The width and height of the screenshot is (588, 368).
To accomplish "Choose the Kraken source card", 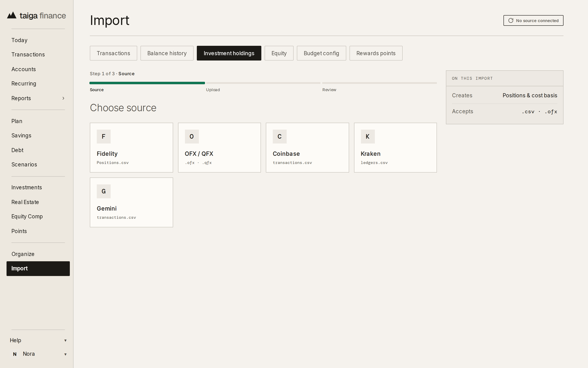I will [x=395, y=148].
